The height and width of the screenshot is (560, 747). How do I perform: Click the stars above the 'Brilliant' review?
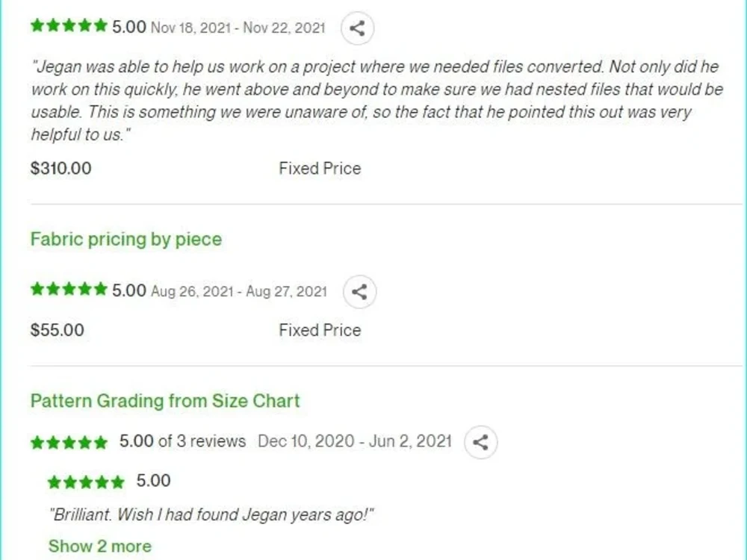click(86, 482)
